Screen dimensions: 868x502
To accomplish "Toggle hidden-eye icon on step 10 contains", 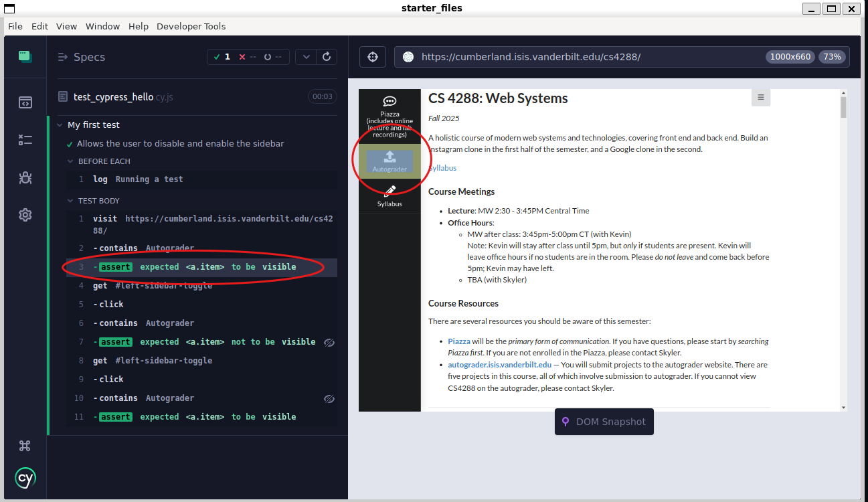I will [329, 398].
